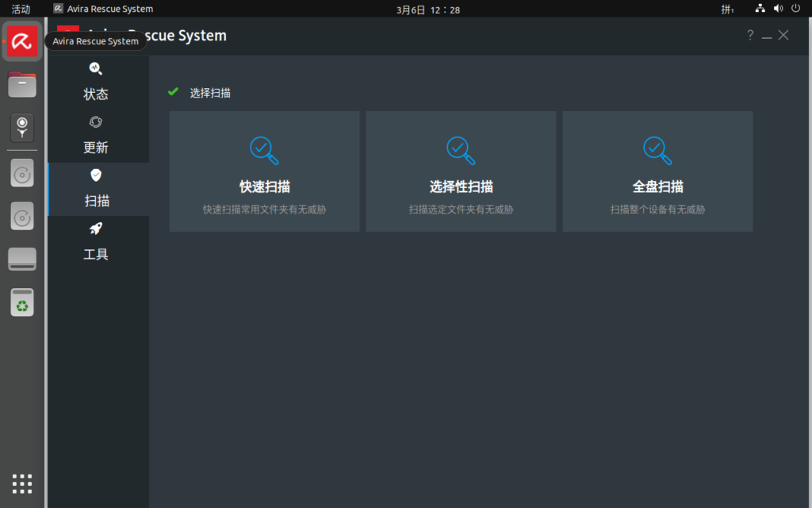
Task: Show applications grid in dock
Action: click(21, 483)
